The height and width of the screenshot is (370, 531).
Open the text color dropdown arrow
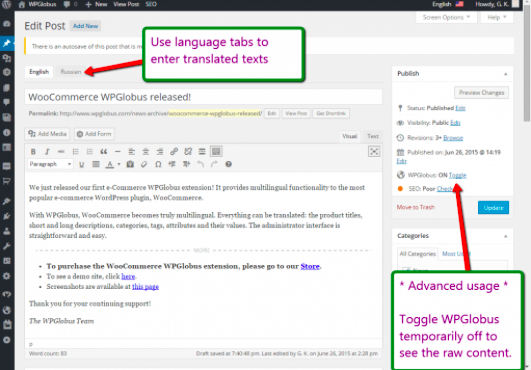[119, 165]
